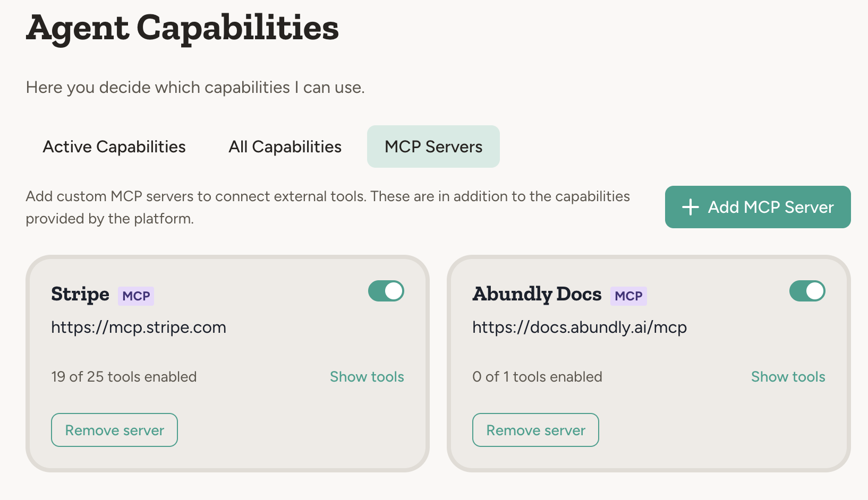The height and width of the screenshot is (500, 868).
Task: Click the "19 of 25 tools enabled" text
Action: coord(124,377)
